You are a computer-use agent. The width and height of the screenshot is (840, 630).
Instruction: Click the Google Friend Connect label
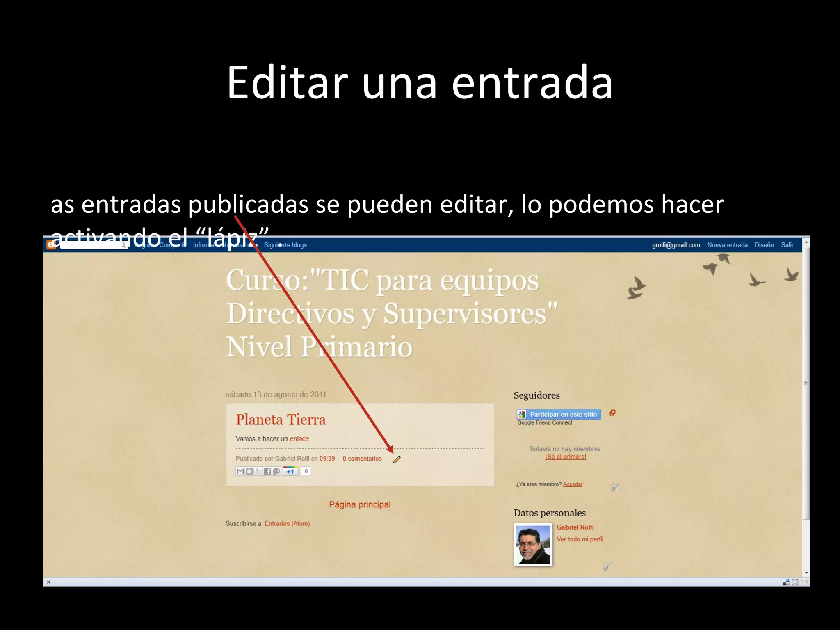[x=545, y=422]
